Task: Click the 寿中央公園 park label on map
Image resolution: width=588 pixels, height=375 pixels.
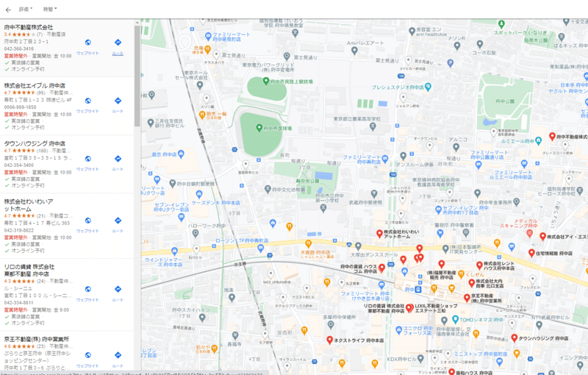Action: point(307,181)
